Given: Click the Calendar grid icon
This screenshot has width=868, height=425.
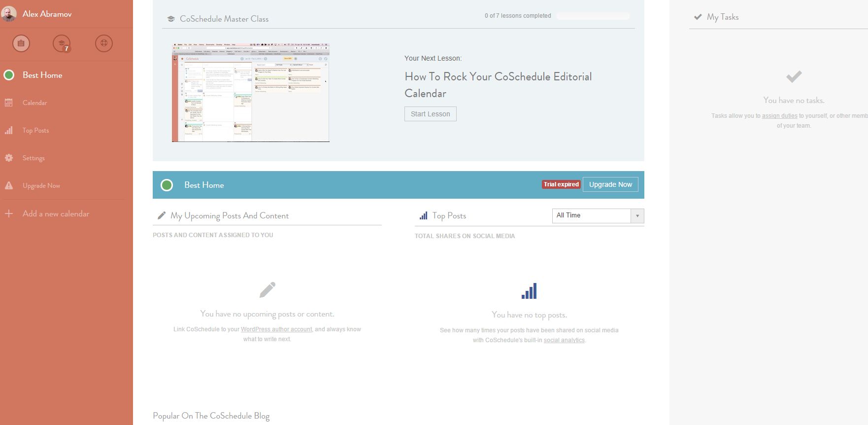Looking at the screenshot, I should tap(9, 103).
